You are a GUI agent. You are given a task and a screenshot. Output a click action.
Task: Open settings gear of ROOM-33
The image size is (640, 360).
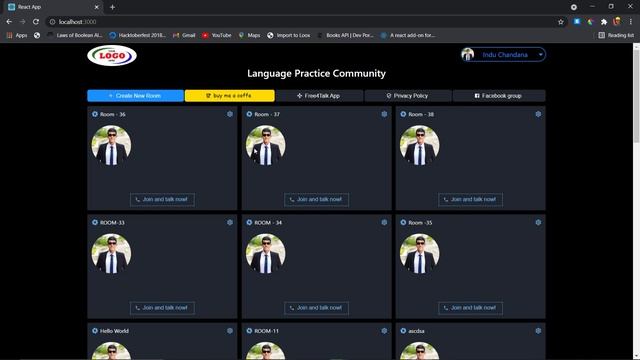230,222
